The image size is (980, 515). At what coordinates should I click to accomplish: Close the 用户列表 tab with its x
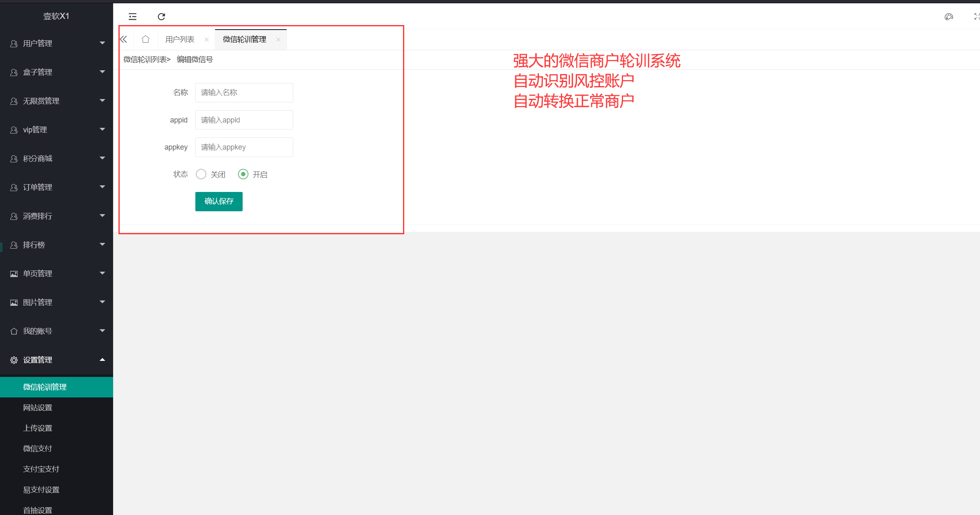pos(206,39)
